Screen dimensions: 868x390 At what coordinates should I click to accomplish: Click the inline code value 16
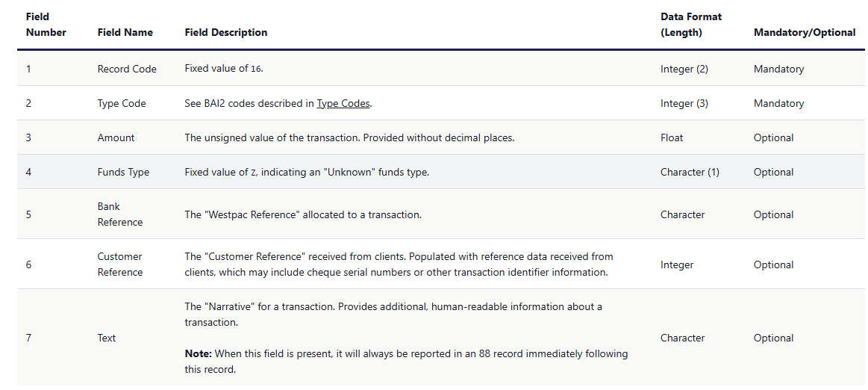coord(255,69)
